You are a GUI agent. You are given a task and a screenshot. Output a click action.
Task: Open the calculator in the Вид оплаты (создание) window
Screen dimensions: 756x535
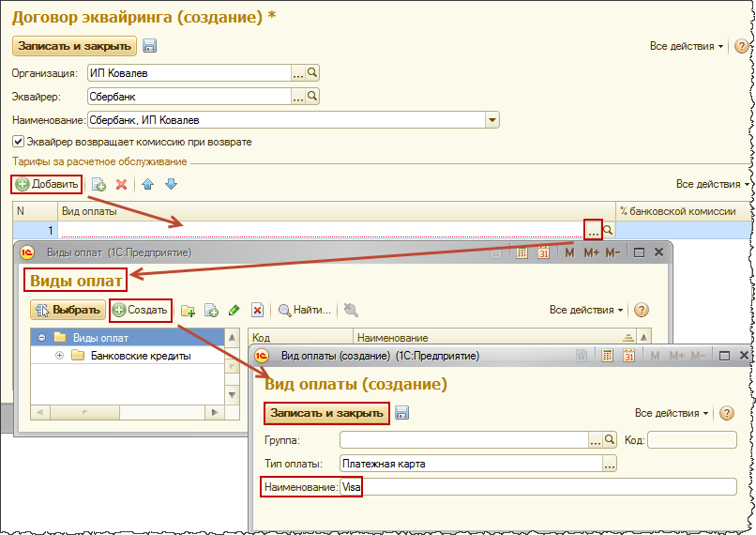607,356
